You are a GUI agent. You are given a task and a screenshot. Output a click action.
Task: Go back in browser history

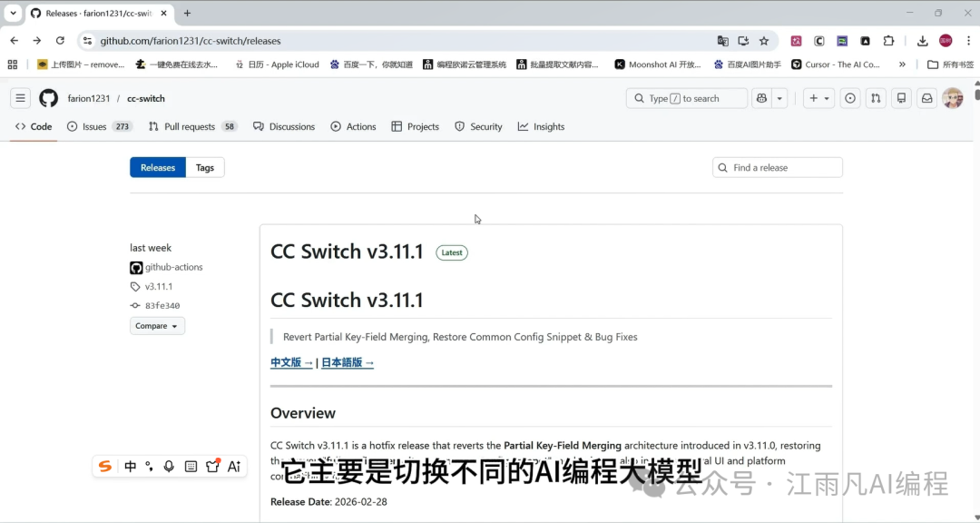click(15, 41)
